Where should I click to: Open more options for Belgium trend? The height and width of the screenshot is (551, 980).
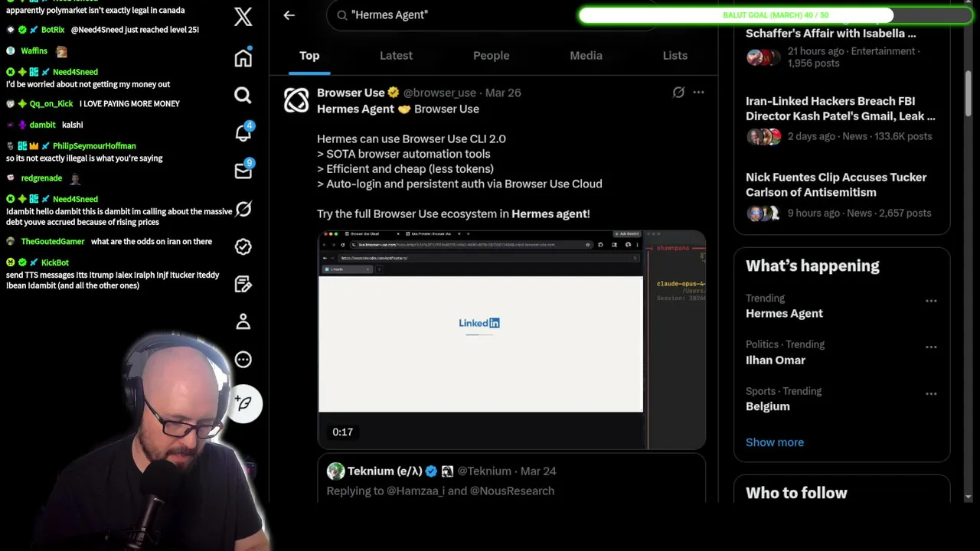coord(931,393)
